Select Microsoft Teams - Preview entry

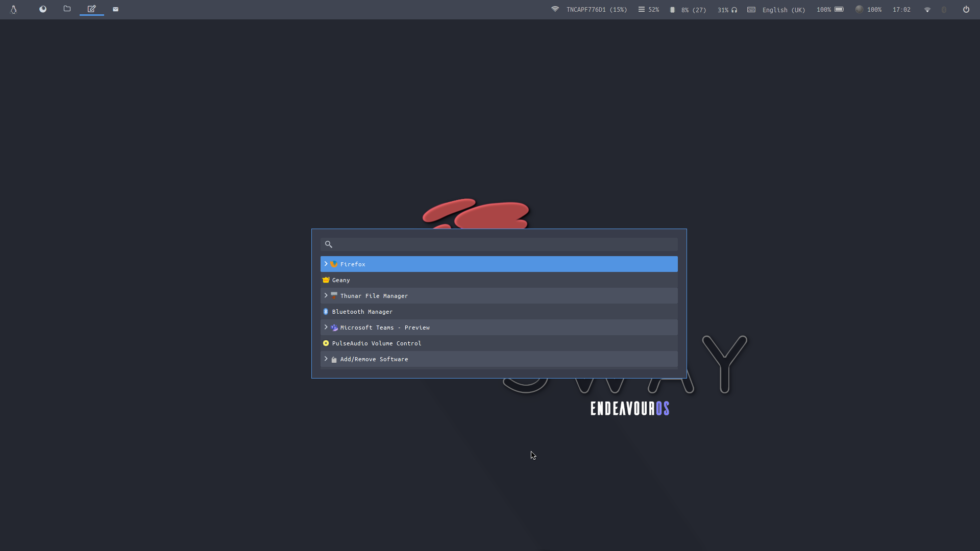click(x=499, y=328)
